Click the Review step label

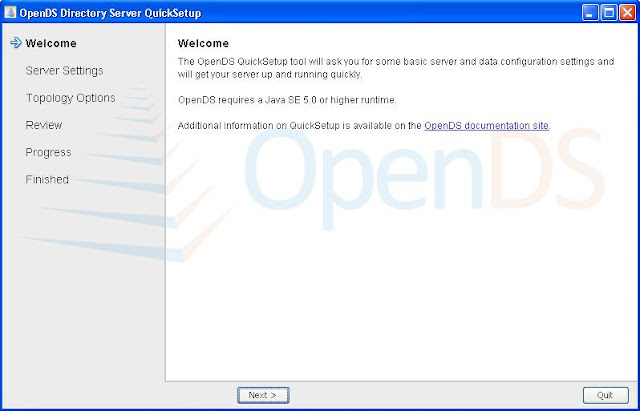coord(44,125)
